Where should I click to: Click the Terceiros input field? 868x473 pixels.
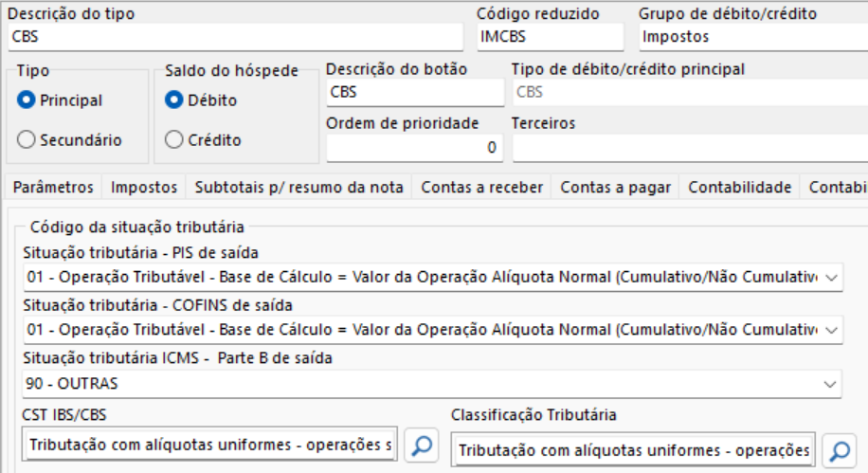coord(689,147)
